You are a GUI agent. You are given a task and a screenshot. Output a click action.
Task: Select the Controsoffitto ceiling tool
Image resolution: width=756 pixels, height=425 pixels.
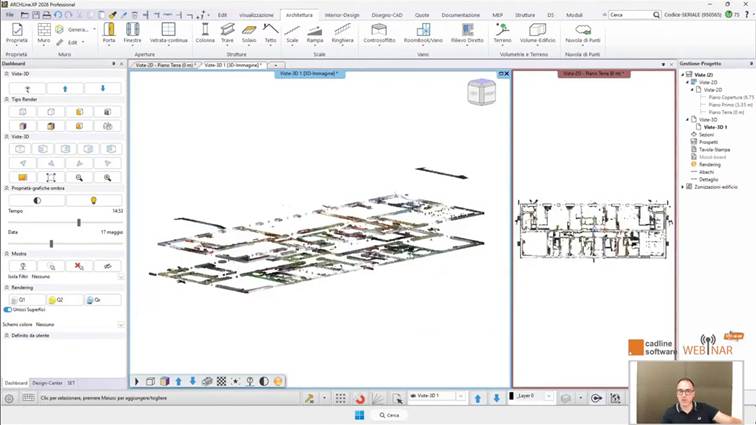(x=379, y=33)
